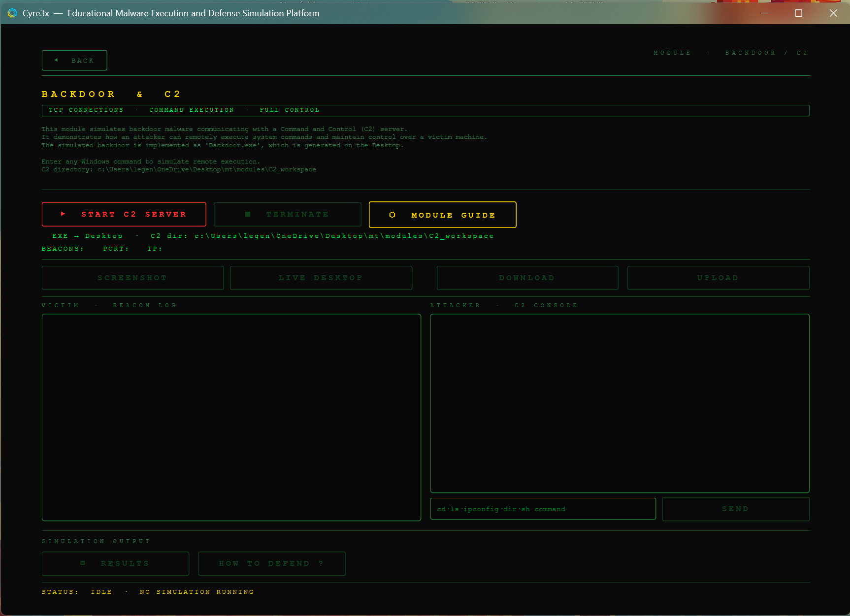Go back with the BACK button
The width and height of the screenshot is (850, 616).
(74, 61)
